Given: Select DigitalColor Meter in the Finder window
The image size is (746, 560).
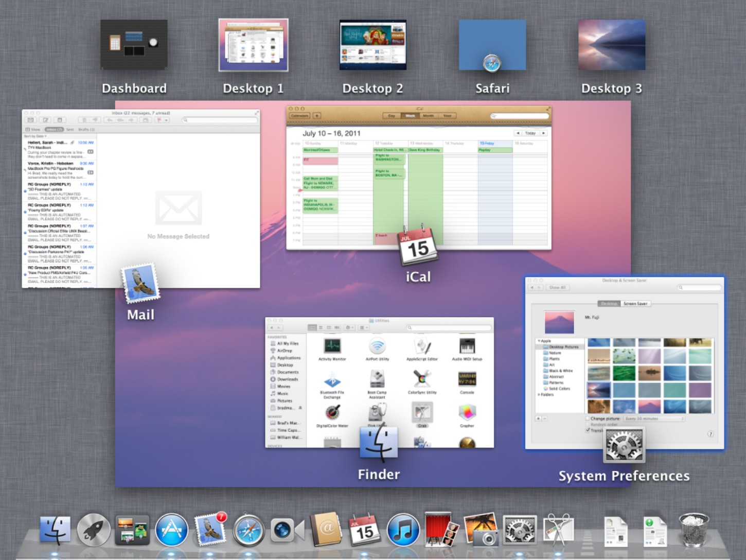Looking at the screenshot, I should coord(332,416).
